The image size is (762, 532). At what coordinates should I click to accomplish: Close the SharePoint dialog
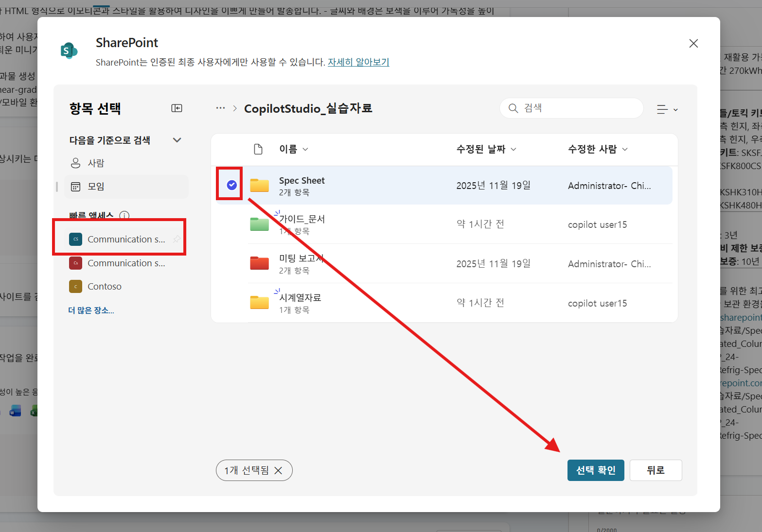693,43
